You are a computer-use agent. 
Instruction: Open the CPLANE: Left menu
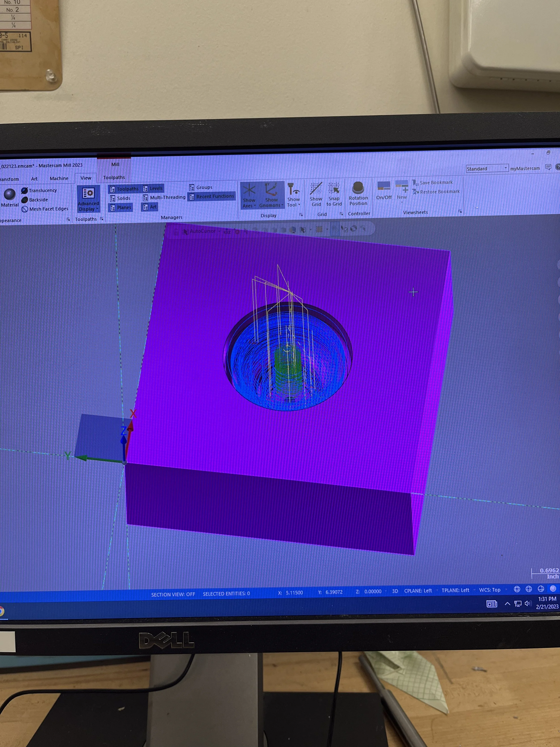[418, 591]
